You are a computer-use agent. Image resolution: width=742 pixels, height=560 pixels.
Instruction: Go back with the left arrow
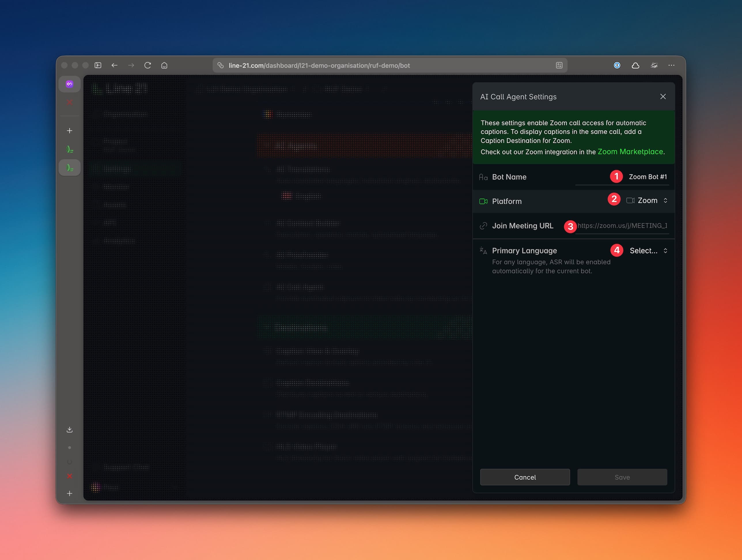(114, 65)
